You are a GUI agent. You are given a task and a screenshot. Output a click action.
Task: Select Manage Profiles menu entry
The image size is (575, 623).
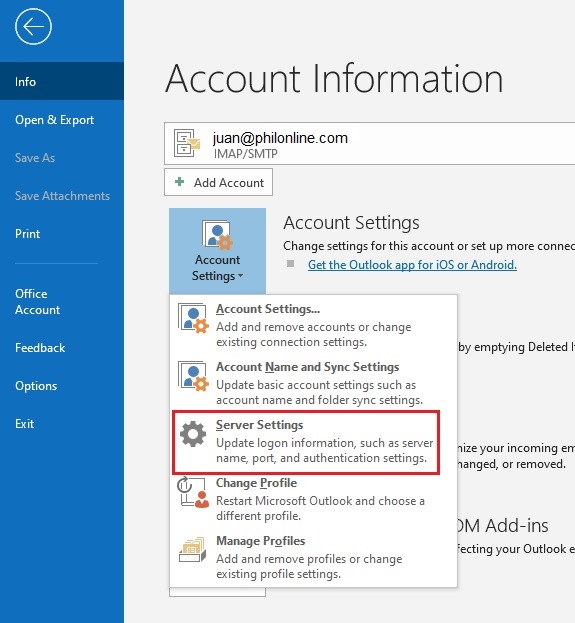click(313, 556)
